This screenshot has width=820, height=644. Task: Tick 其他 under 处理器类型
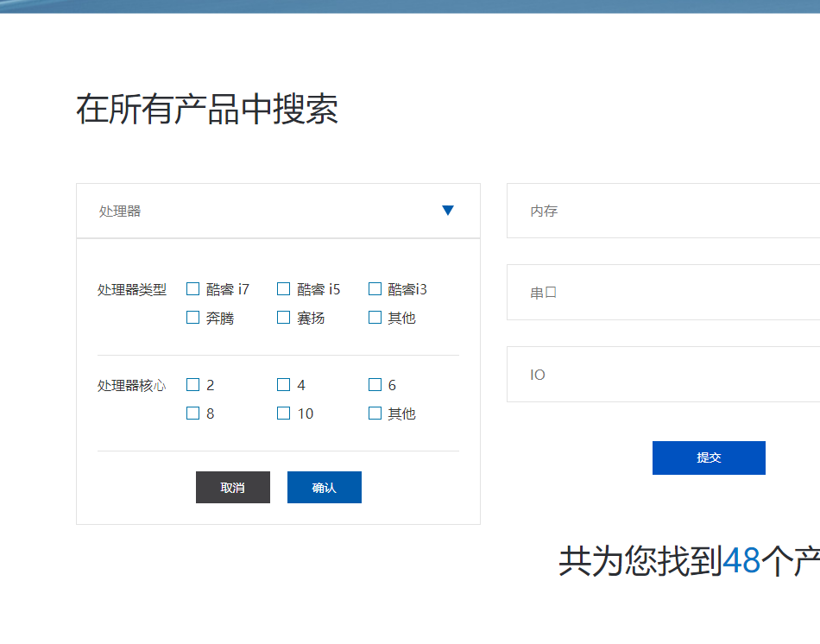375,318
